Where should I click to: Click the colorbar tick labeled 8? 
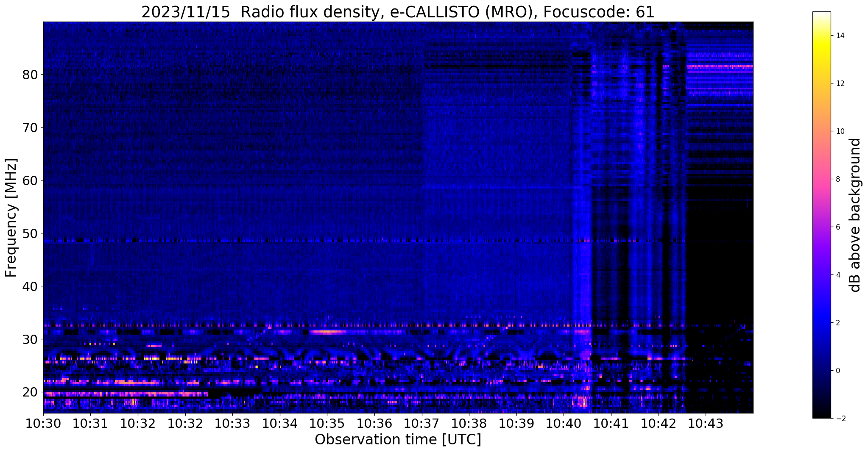tap(837, 179)
